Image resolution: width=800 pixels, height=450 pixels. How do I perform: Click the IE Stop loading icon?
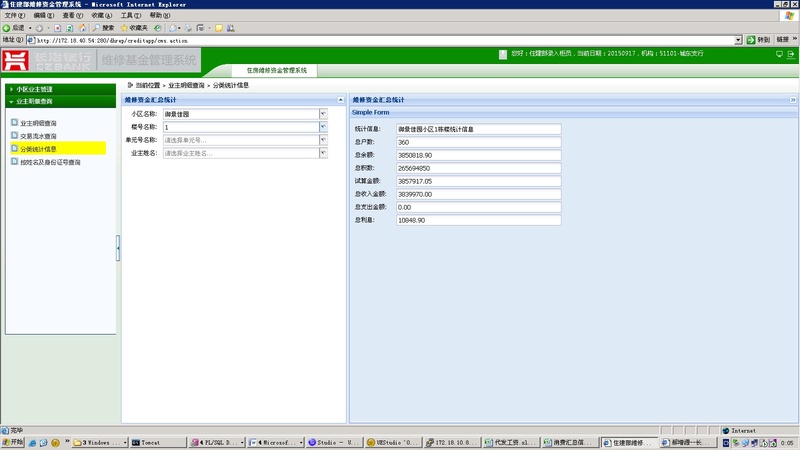point(58,28)
